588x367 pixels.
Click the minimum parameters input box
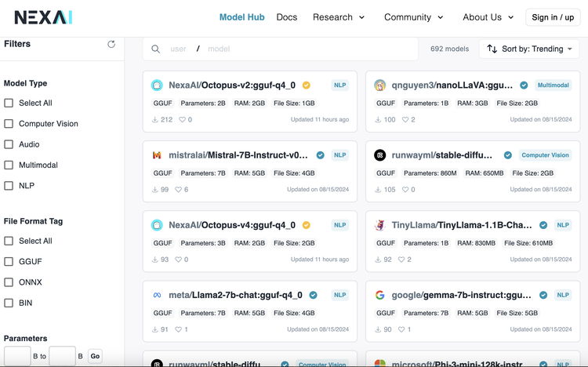pos(17,356)
